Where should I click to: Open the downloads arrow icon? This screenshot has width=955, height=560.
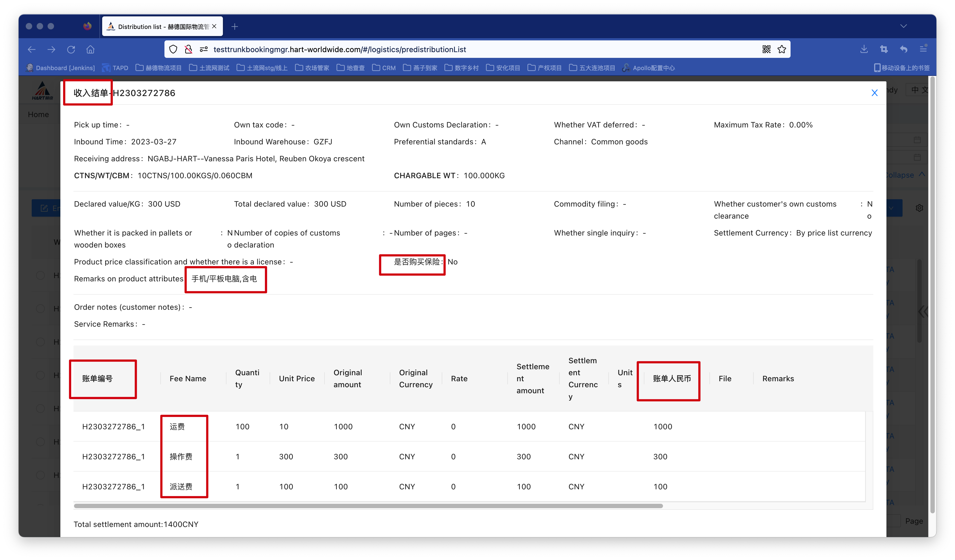(x=864, y=49)
